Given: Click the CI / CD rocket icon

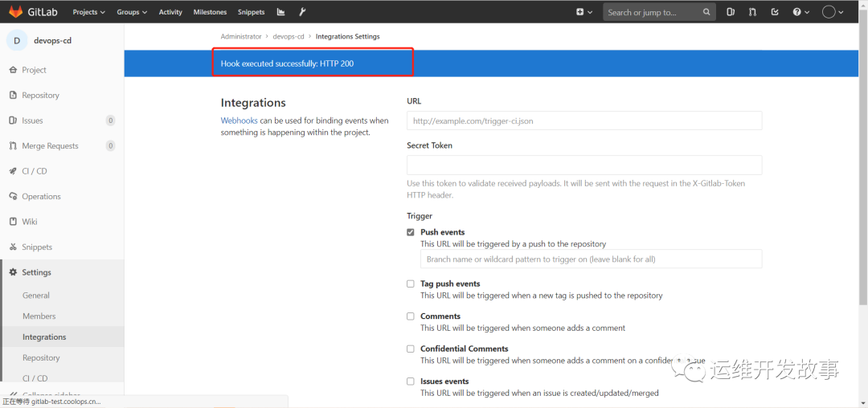Looking at the screenshot, I should point(14,171).
